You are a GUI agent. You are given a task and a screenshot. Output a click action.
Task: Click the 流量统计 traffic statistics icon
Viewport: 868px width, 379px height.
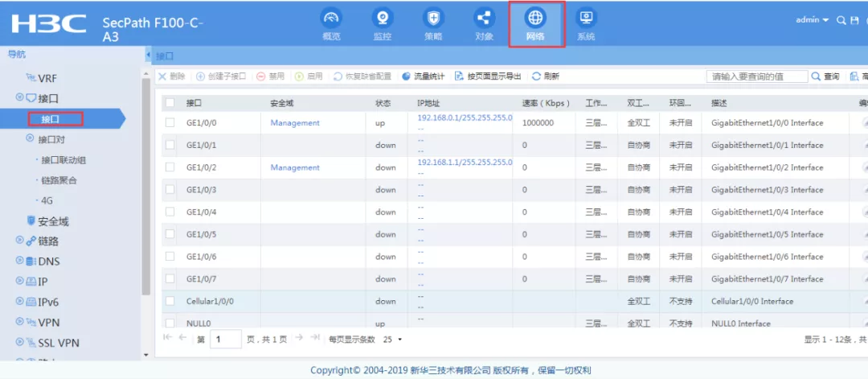point(407,76)
